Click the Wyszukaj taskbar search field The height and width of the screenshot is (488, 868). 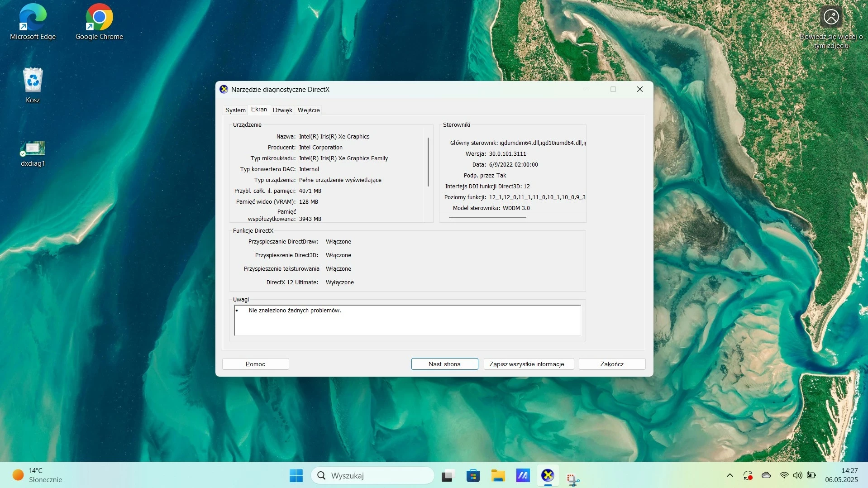[x=373, y=476]
